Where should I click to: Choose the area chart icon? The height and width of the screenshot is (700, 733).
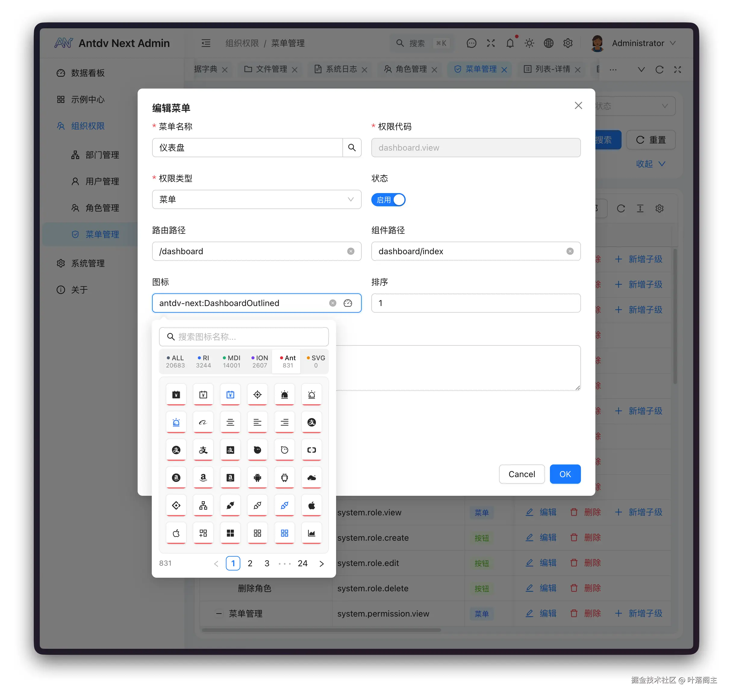click(x=311, y=533)
